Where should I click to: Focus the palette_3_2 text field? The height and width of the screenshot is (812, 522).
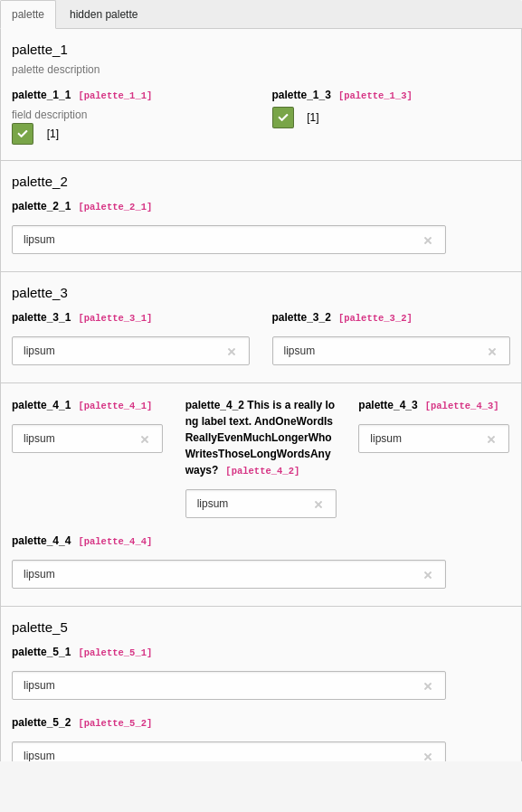(391, 351)
